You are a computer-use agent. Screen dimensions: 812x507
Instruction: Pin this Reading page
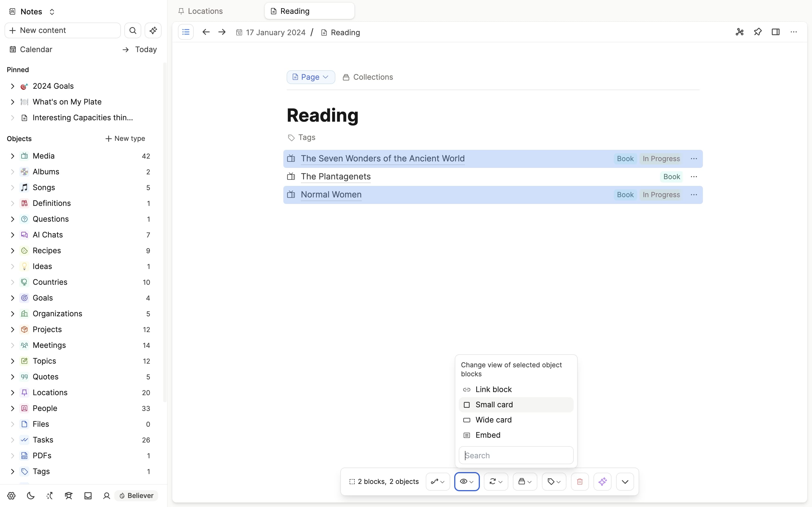pyautogui.click(x=758, y=32)
